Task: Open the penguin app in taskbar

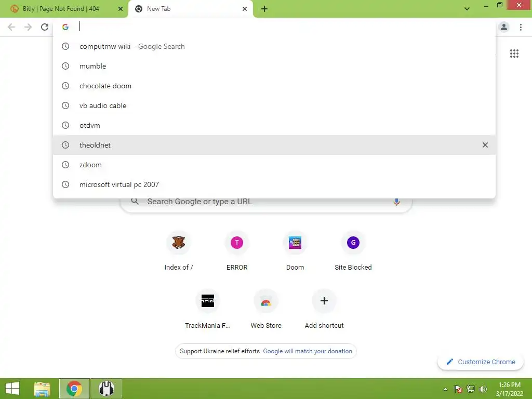Action: tap(106, 389)
